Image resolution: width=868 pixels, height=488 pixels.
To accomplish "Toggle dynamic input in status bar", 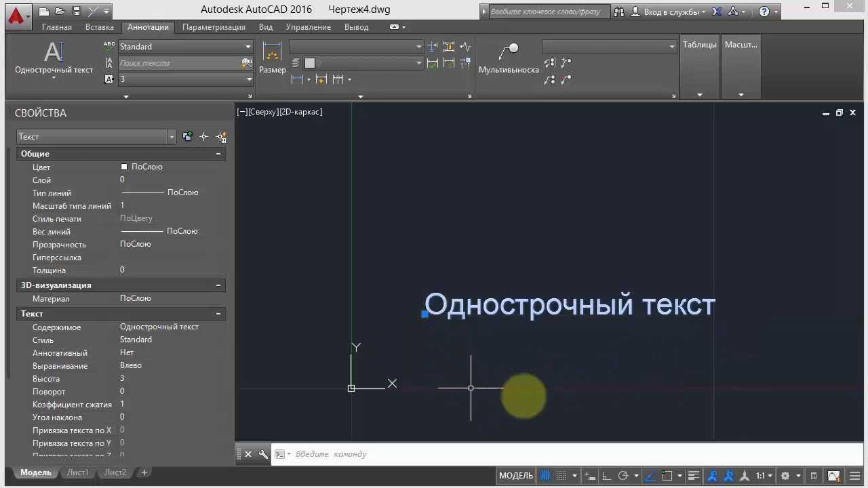I will [590, 476].
